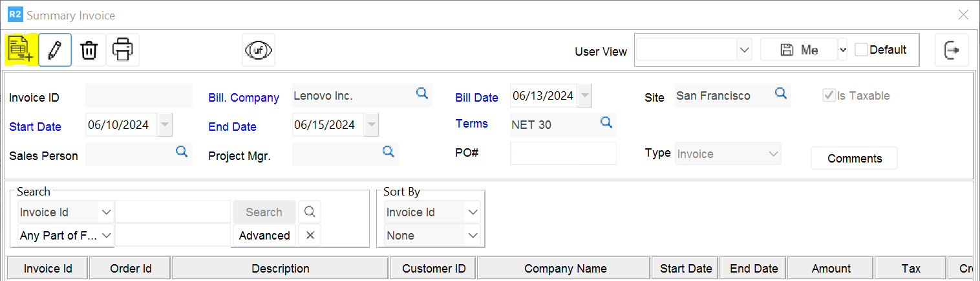Click the PO# input field

tap(563, 153)
